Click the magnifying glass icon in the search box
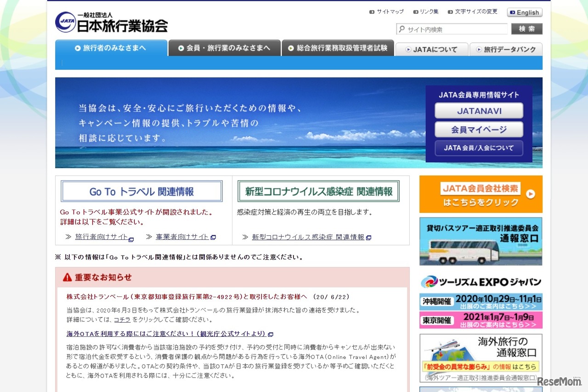This screenshot has height=392, width=588. pyautogui.click(x=402, y=29)
